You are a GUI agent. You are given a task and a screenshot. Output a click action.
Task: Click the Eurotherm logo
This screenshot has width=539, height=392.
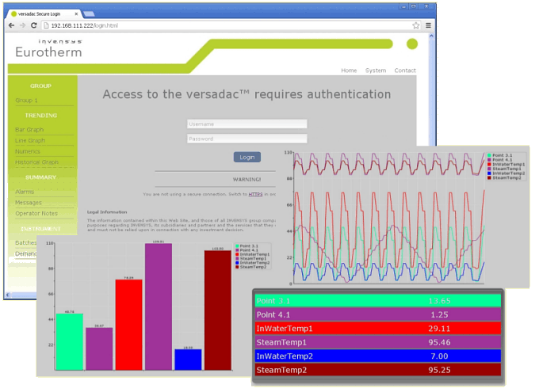[x=49, y=49]
